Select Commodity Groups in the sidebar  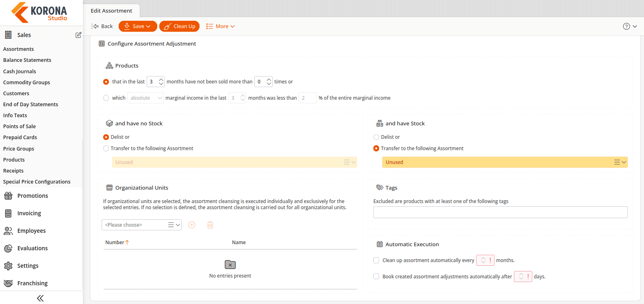(27, 82)
